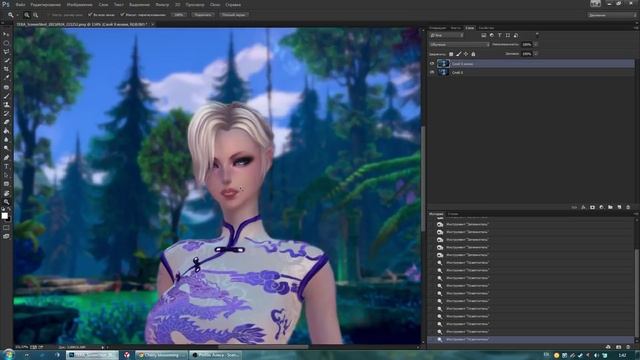640x360 pixels.
Task: Click the add layer mask icon
Action: 592,207
